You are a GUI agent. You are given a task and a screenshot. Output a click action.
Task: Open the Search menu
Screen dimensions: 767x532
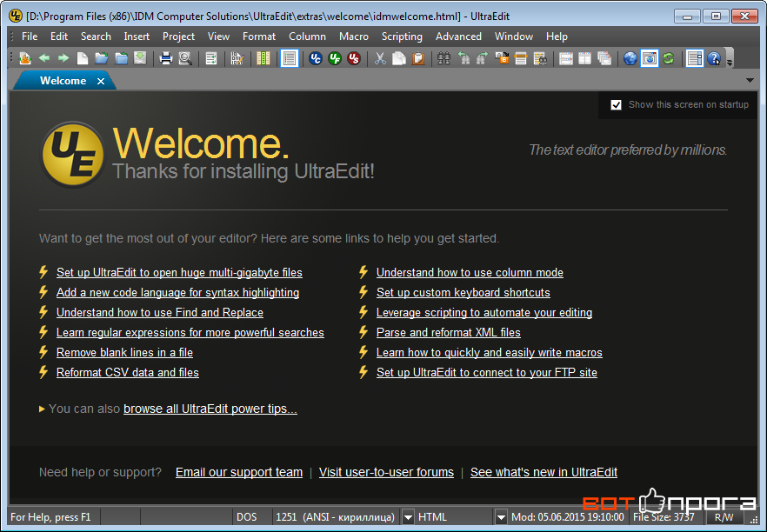click(96, 37)
